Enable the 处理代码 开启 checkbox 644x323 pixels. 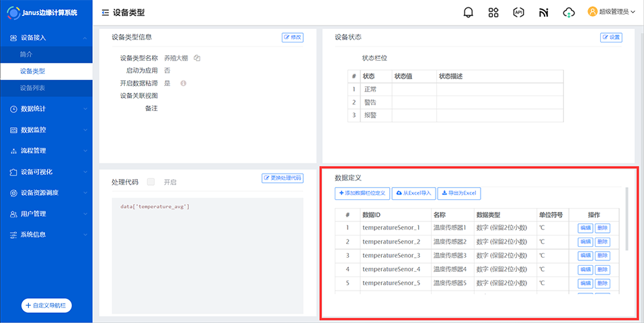click(151, 182)
